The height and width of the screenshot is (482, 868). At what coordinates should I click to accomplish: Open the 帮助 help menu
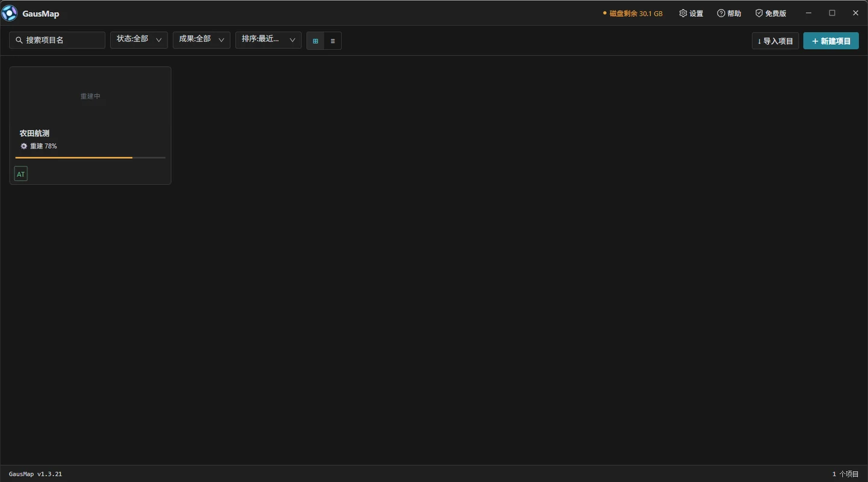click(729, 13)
